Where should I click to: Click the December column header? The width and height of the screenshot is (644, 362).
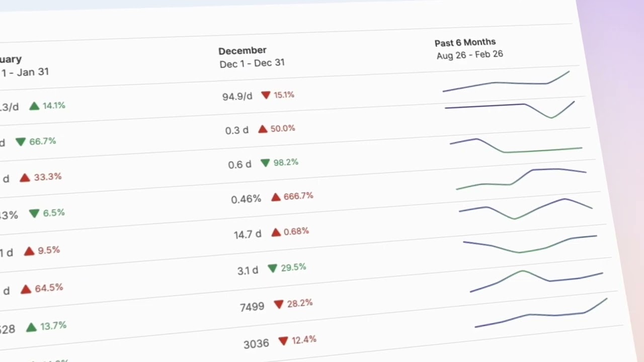pos(243,51)
